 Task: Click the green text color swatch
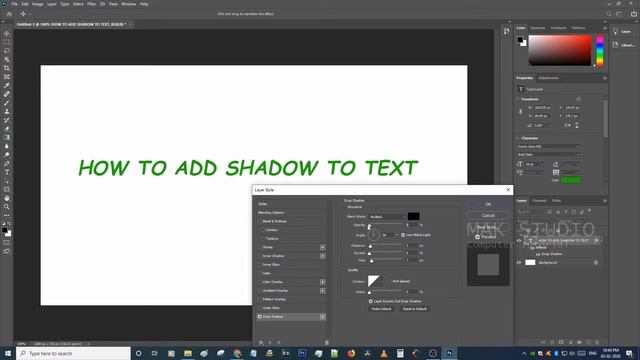click(x=571, y=180)
